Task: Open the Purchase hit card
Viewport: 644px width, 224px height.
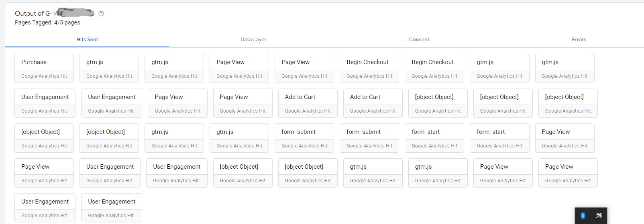Action: click(x=44, y=68)
